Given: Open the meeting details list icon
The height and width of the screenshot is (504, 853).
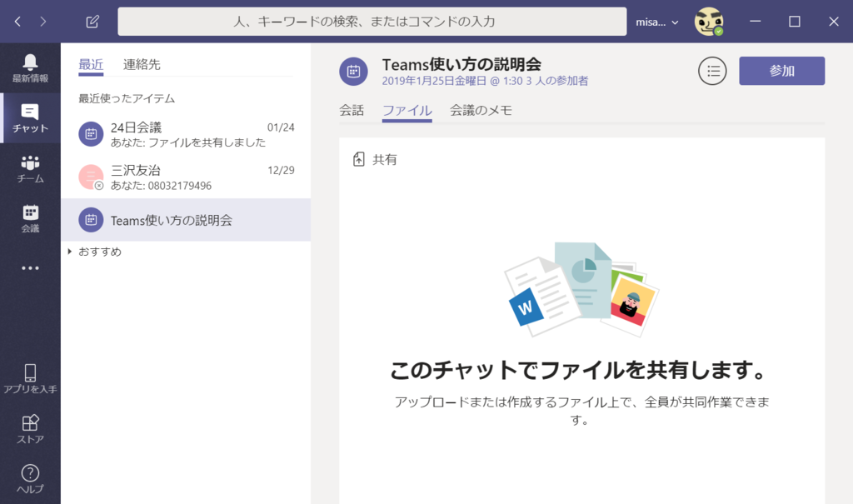Looking at the screenshot, I should click(x=712, y=71).
